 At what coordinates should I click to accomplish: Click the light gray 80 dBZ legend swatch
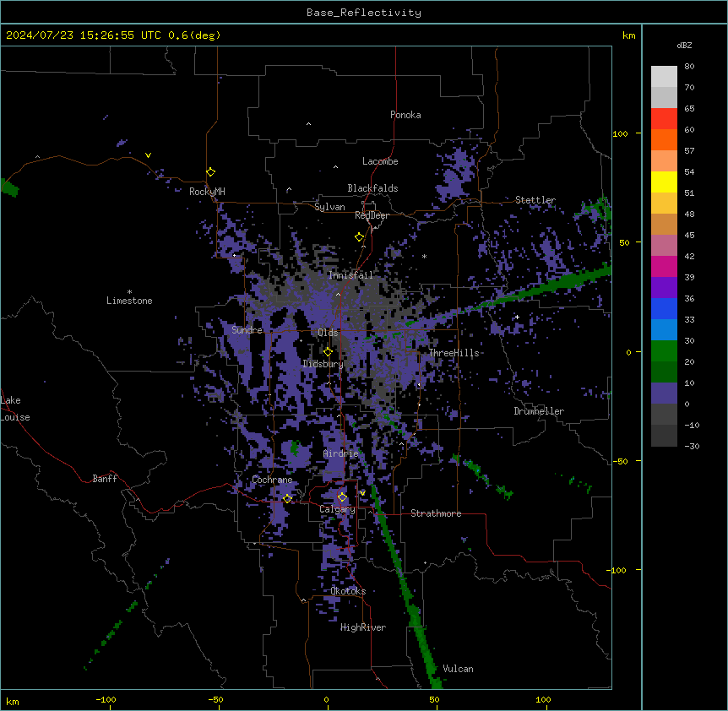[x=664, y=76]
